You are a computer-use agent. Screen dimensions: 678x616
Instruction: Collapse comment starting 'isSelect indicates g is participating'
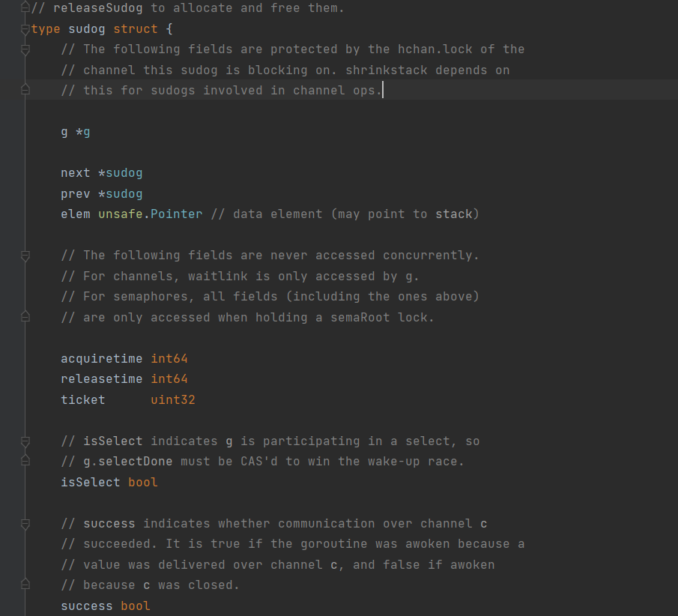[x=25, y=441]
